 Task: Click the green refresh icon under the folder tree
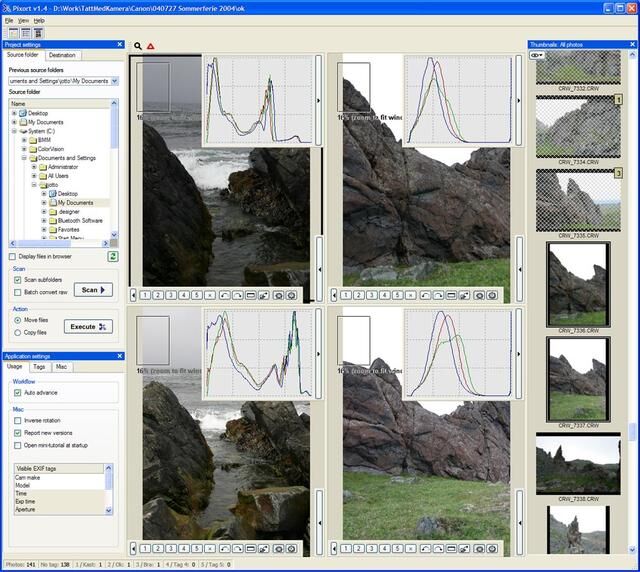tap(113, 257)
